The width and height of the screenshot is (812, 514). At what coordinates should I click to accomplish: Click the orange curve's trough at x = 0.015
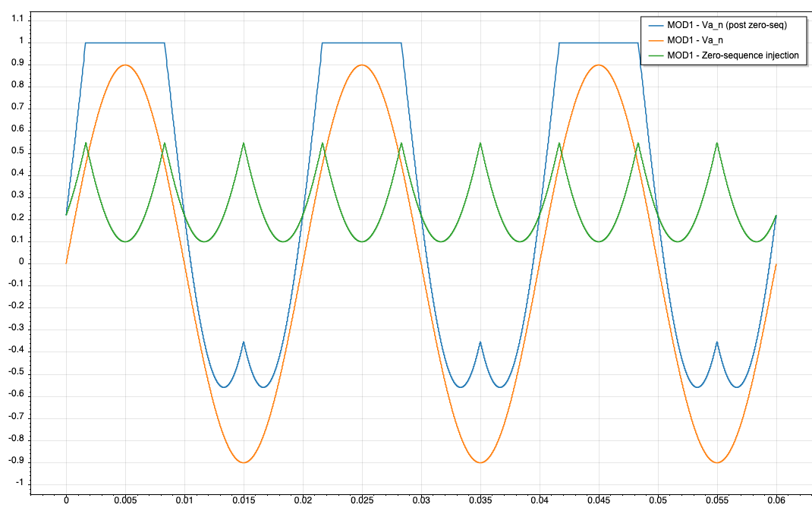(244, 462)
